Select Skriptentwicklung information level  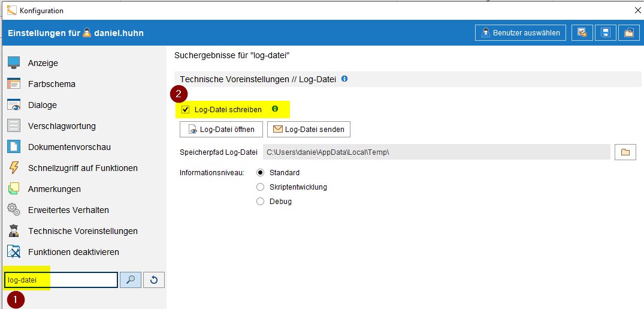coord(260,187)
